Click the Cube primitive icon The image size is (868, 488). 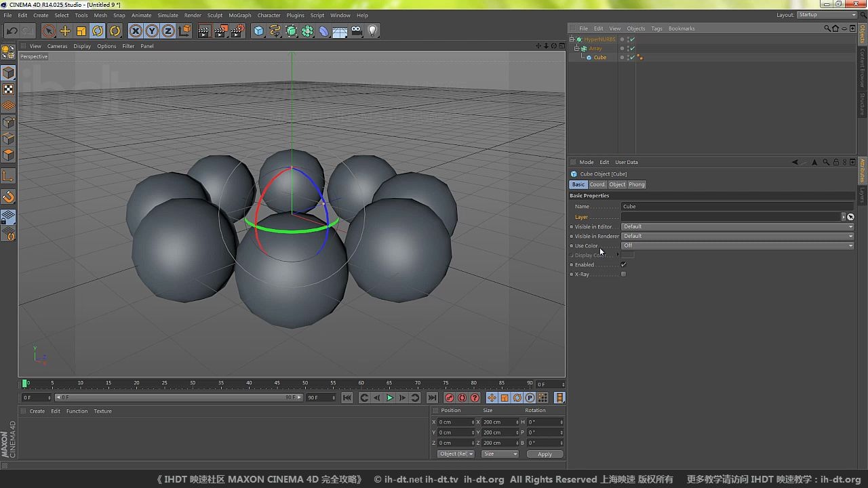[x=258, y=31]
